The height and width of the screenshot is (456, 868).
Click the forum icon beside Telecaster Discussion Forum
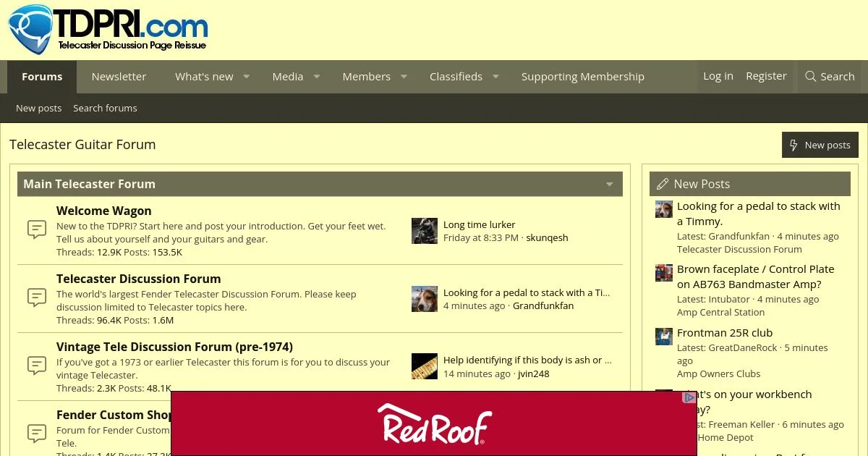pos(37,297)
